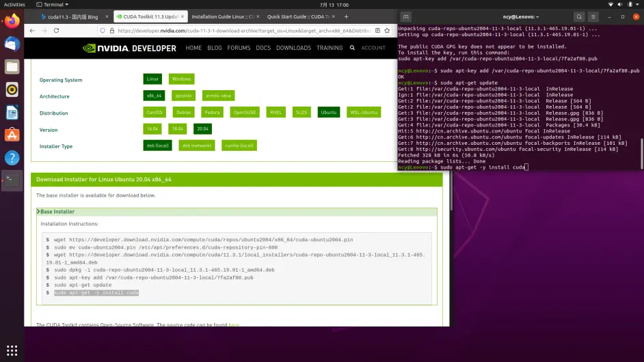The image size is (644, 362).
Task: Launch LibreOffice Writer from the dock
Action: (x=12, y=113)
